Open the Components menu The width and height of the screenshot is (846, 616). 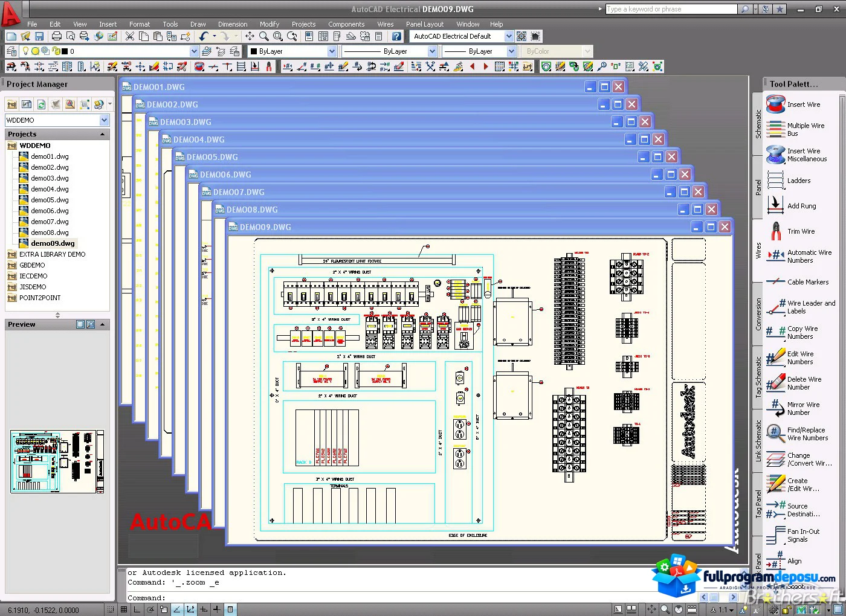346,24
